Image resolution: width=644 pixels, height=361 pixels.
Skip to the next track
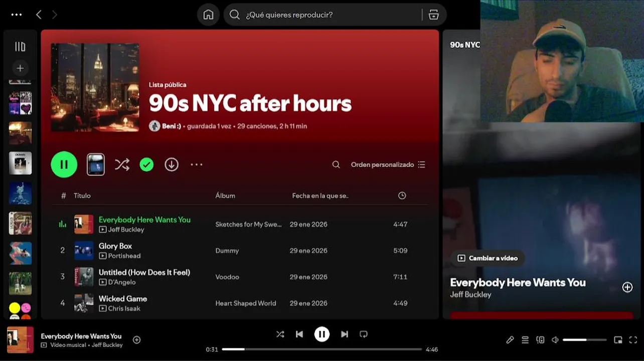click(345, 334)
